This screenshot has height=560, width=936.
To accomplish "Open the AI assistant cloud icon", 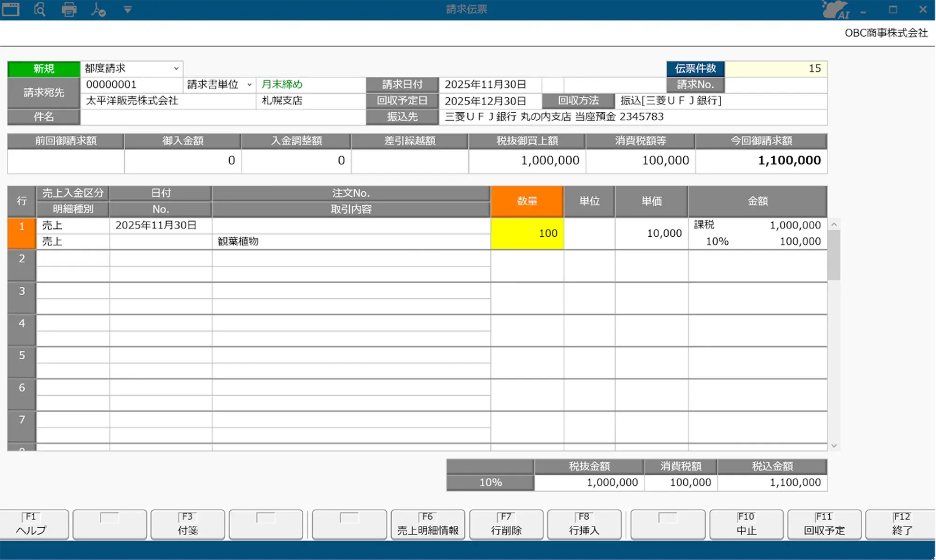I will pos(836,10).
